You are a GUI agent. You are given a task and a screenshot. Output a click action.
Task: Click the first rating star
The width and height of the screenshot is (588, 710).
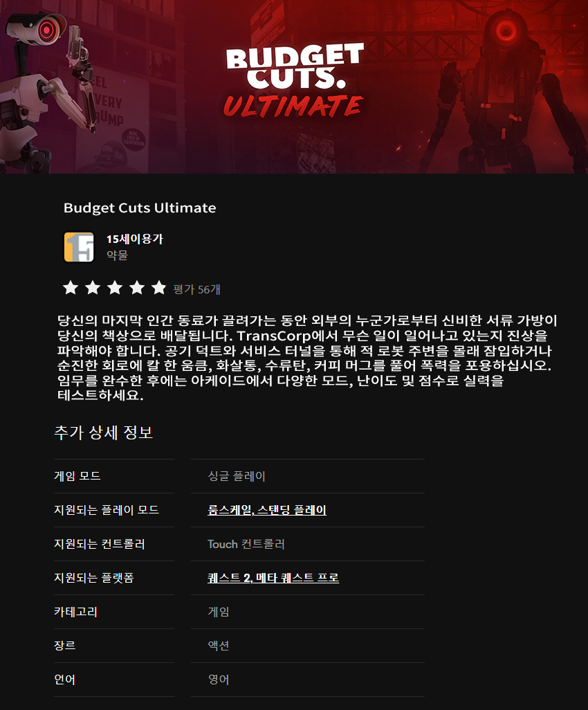[x=71, y=288]
